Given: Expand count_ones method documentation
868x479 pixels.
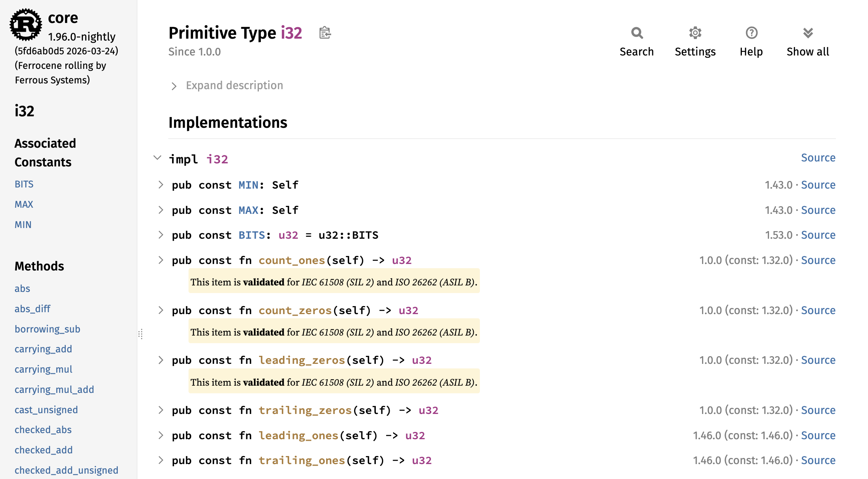Looking at the screenshot, I should (x=161, y=260).
